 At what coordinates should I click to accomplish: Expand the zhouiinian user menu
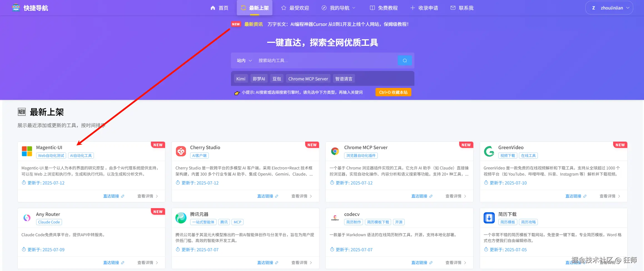click(x=628, y=8)
